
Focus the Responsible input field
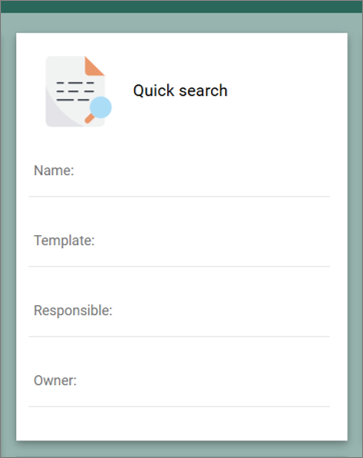(x=179, y=319)
